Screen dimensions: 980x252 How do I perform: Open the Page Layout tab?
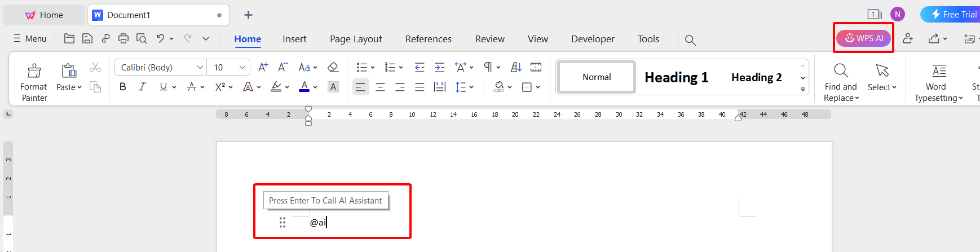pyautogui.click(x=356, y=39)
